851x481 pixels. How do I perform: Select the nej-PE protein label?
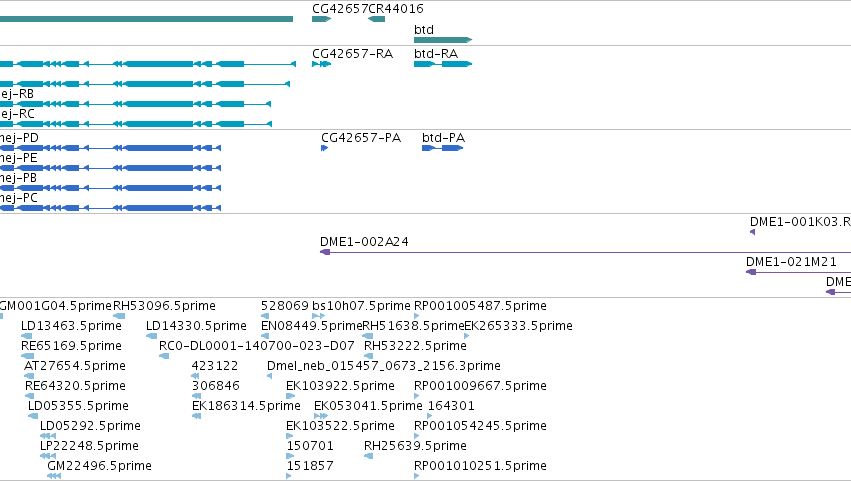[x=18, y=158]
